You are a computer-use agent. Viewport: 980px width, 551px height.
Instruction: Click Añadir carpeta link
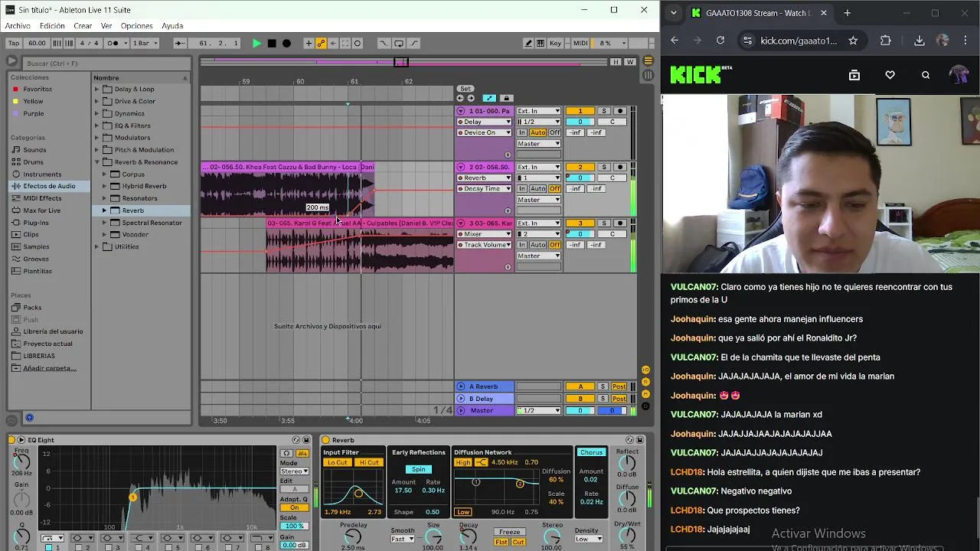pyautogui.click(x=50, y=368)
